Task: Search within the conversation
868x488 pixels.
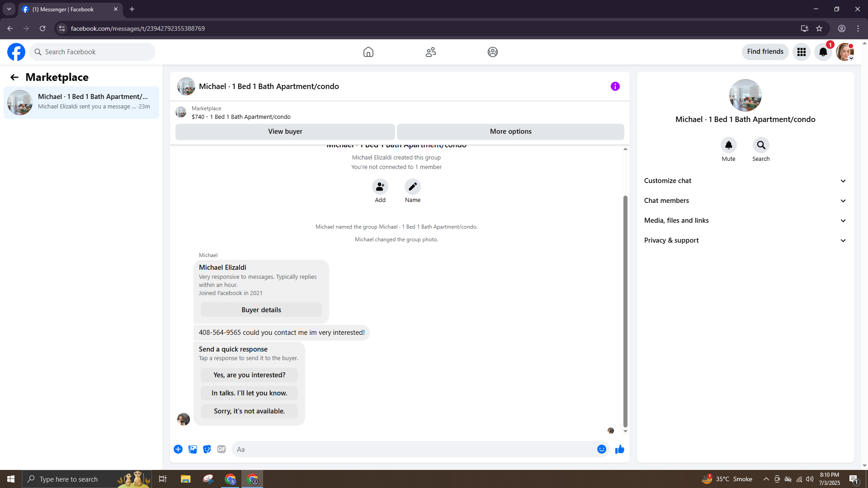Action: point(761,145)
